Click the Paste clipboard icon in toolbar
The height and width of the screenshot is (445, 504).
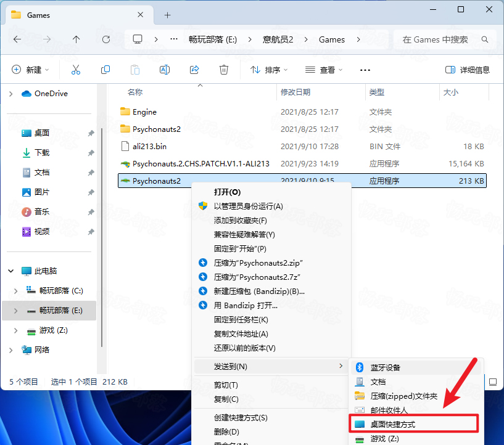[135, 70]
